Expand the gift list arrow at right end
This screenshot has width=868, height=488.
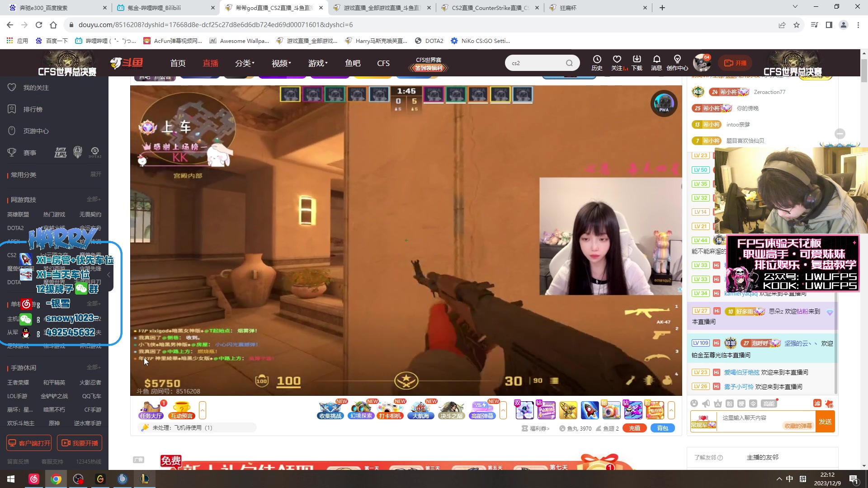pyautogui.click(x=671, y=410)
